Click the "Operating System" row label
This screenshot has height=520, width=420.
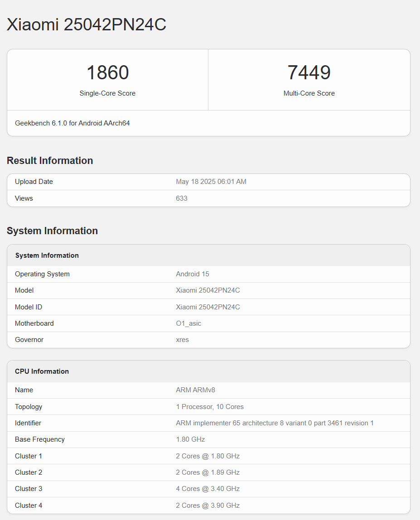[42, 274]
